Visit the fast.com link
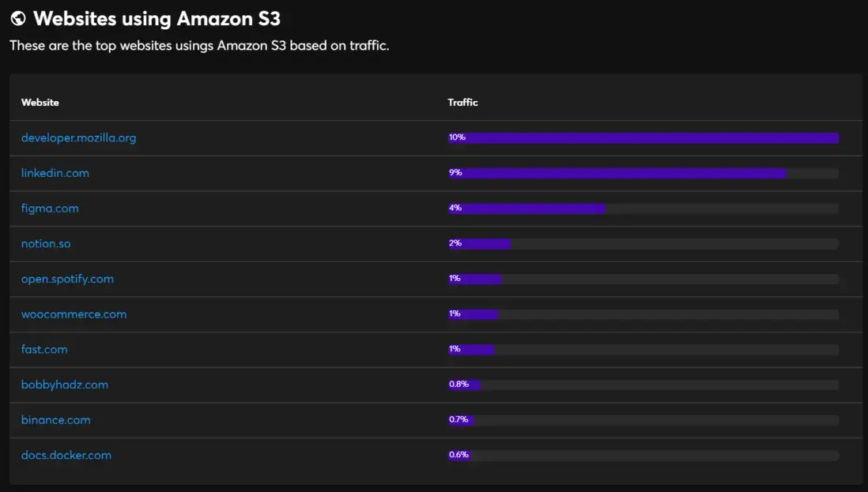Image resolution: width=868 pixels, height=492 pixels. point(44,349)
